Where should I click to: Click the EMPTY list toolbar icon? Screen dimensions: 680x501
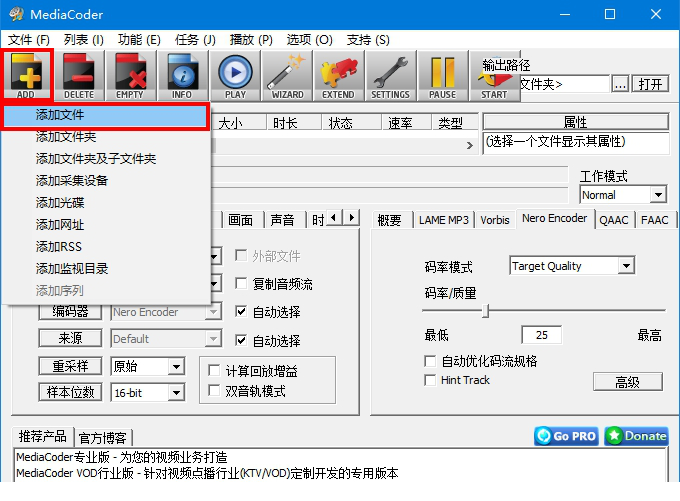click(x=130, y=75)
